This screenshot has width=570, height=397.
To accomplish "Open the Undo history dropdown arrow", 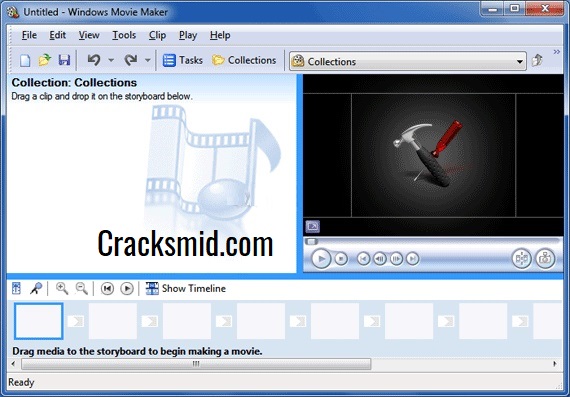I will [111, 60].
